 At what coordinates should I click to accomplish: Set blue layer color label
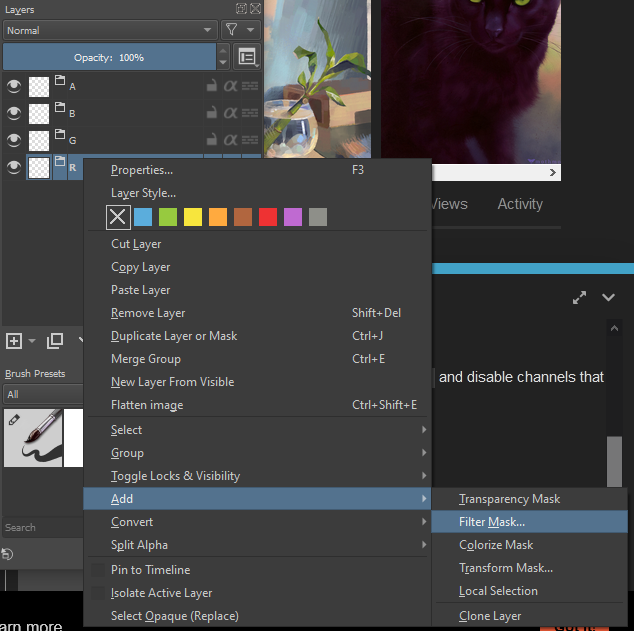click(143, 217)
